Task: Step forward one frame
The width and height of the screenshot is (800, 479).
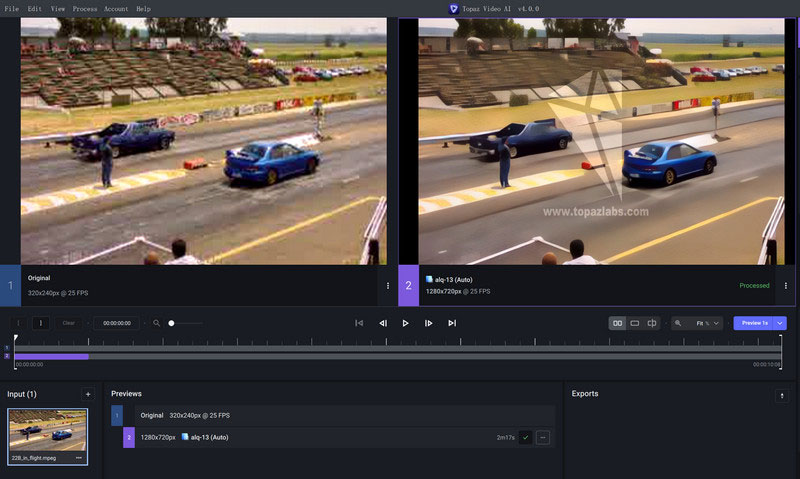Action: pos(429,323)
